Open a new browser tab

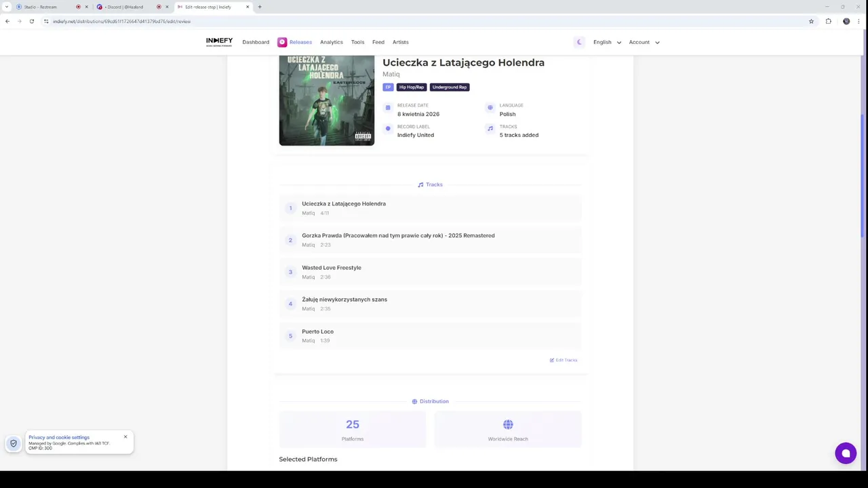260,7
